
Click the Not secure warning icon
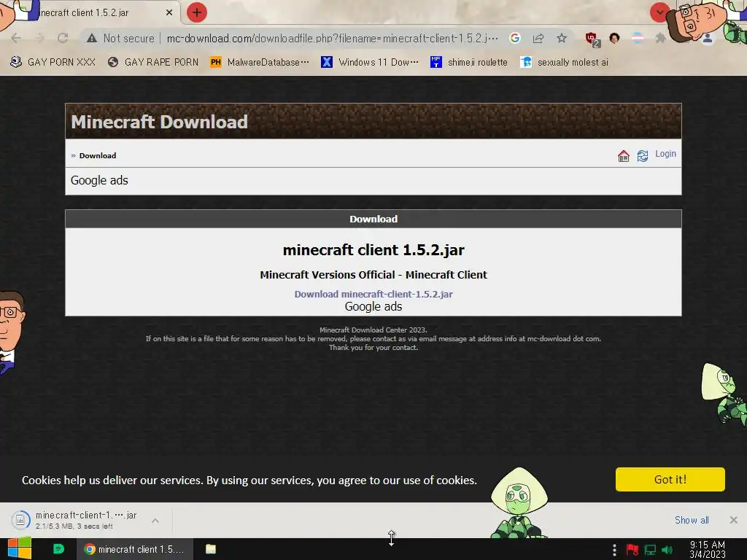pos(92,38)
